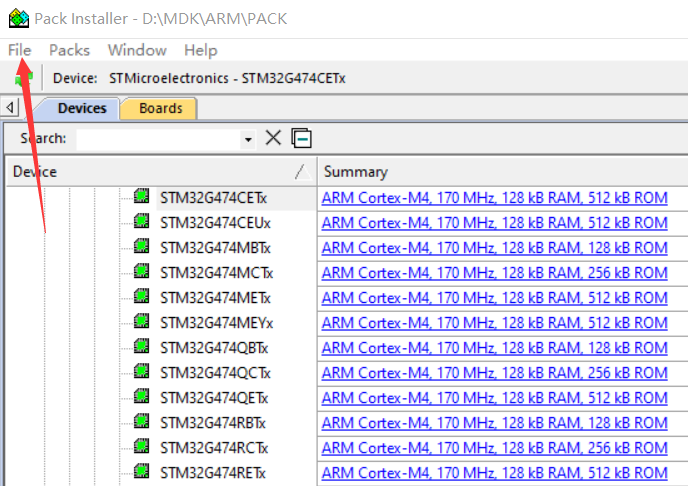Click the collapse all tree icon
This screenshot has height=486, width=688.
301,138
